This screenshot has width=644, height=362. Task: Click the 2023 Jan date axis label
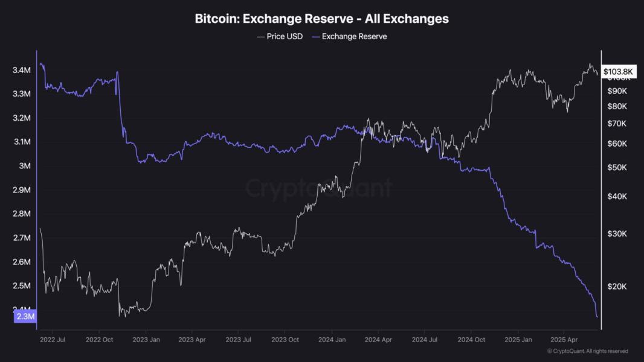pyautogui.click(x=146, y=340)
